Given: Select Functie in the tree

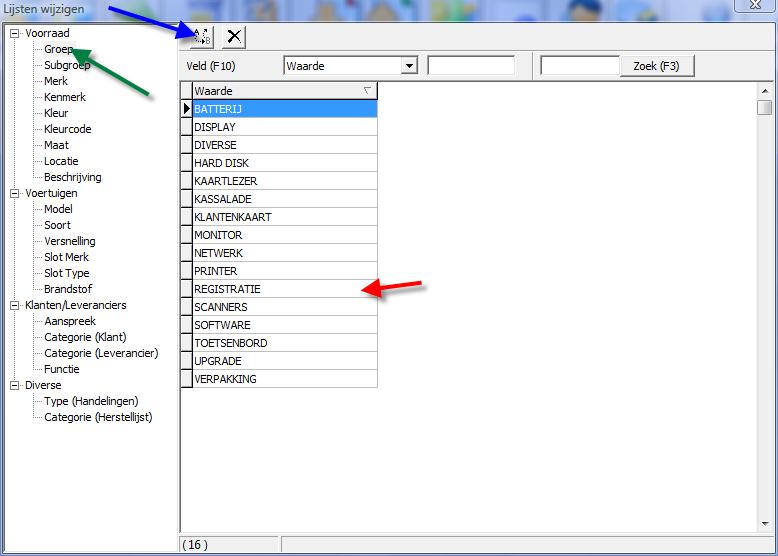Looking at the screenshot, I should [62, 369].
